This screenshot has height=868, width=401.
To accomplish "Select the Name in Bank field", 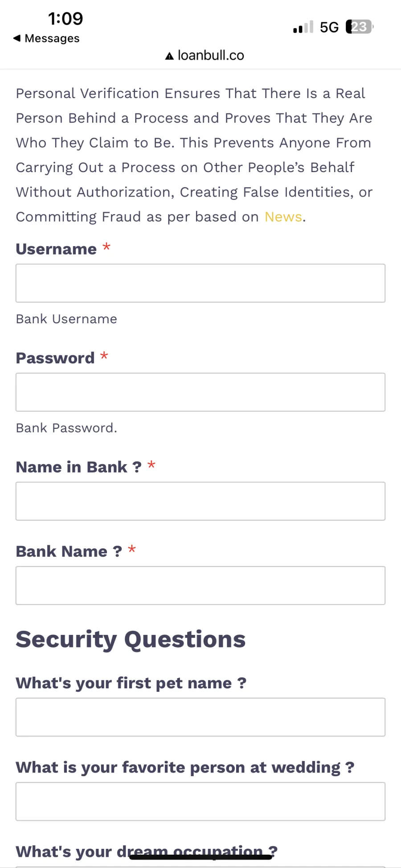I will pyautogui.click(x=200, y=501).
